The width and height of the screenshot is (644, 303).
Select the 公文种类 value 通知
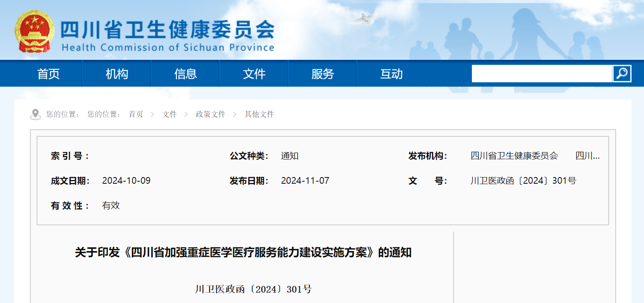click(290, 156)
